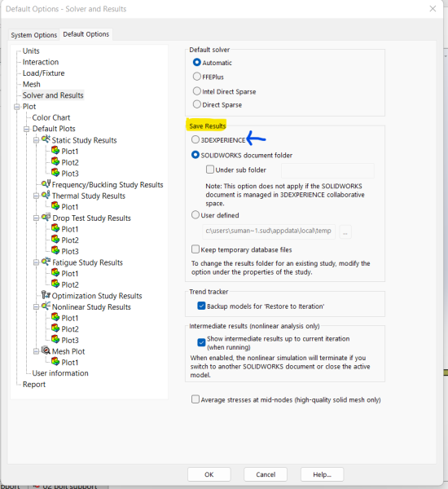This screenshot has width=448, height=489.
Task: Collapse the Plot tree node
Action: pos(17,107)
